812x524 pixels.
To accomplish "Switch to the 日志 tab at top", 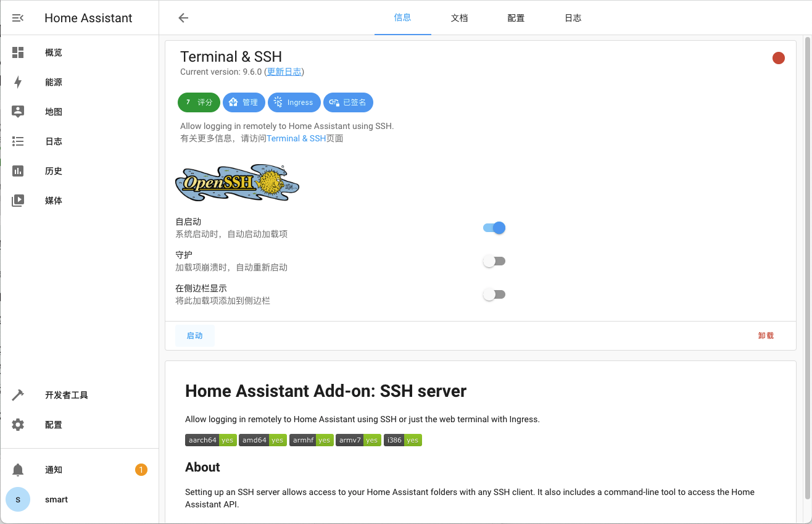I will click(x=573, y=18).
